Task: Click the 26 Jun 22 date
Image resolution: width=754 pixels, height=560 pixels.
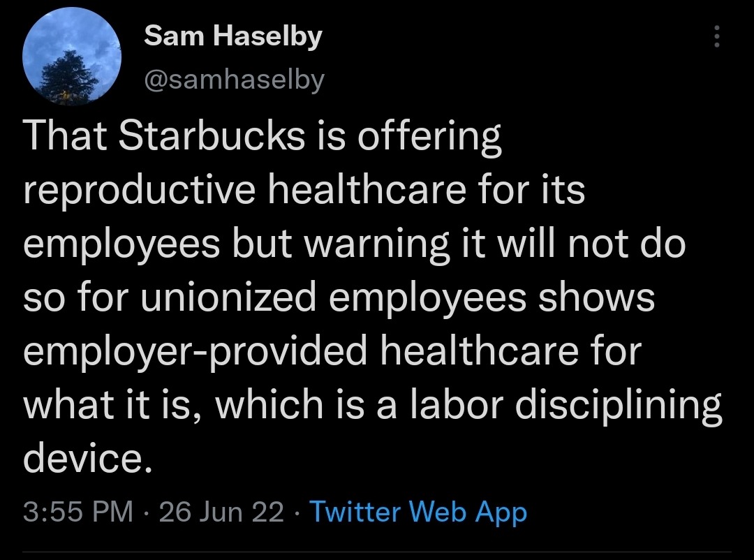Action: coord(221,513)
